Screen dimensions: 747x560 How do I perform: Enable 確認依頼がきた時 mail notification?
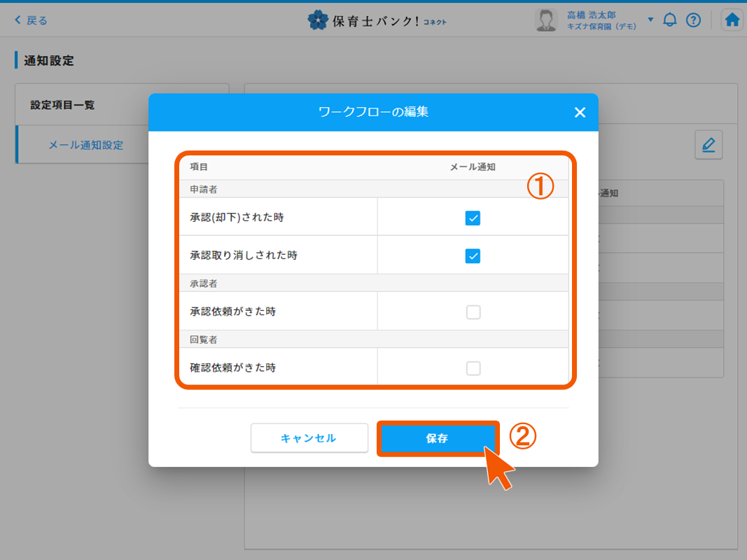(x=473, y=368)
